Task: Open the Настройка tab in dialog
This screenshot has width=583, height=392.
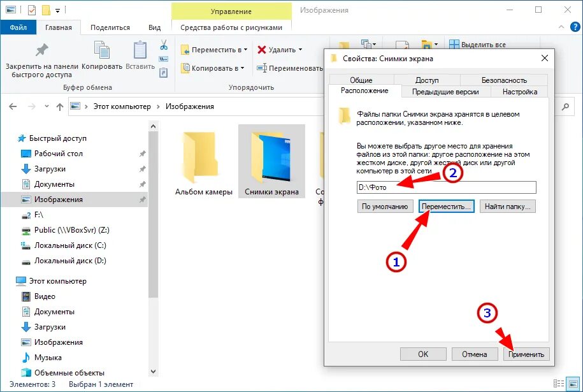Action: click(x=520, y=92)
